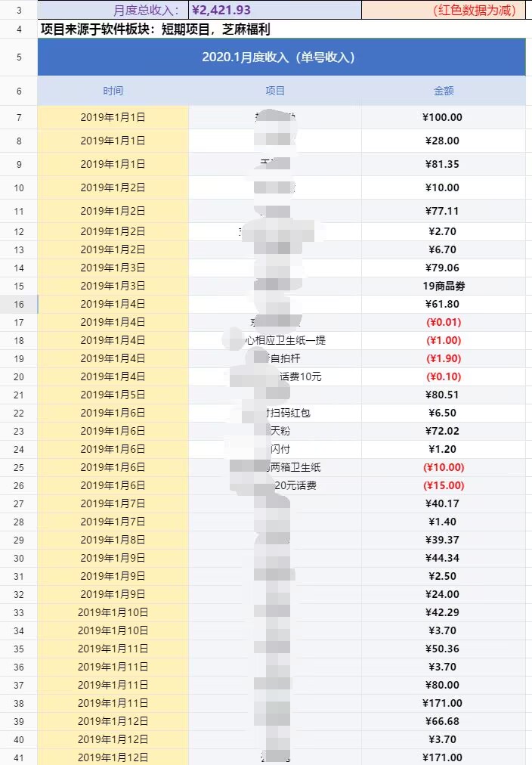The image size is (532, 765).
Task: Click the ¥80.51 amount cell
Action: coord(444,395)
